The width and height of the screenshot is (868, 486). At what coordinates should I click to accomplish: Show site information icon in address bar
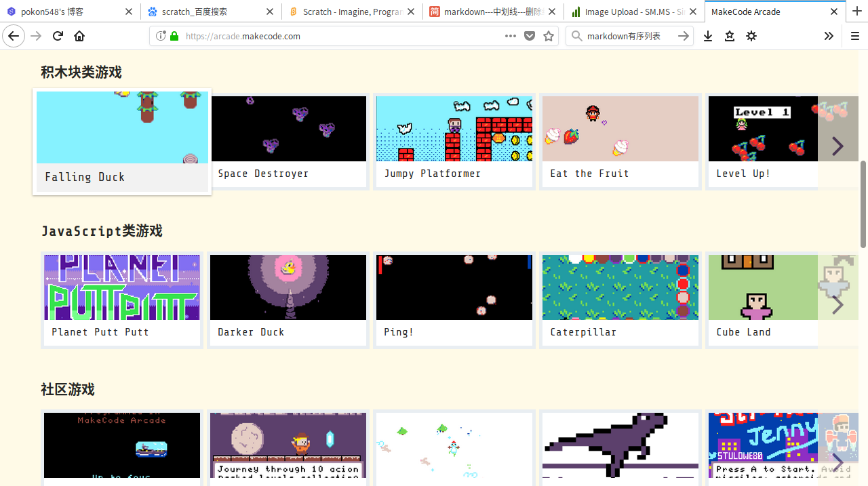tap(161, 36)
